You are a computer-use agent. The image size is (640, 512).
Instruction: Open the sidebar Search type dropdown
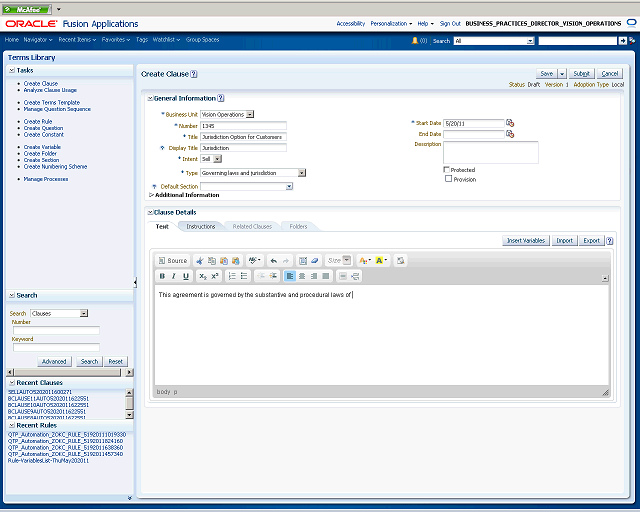coord(84,313)
